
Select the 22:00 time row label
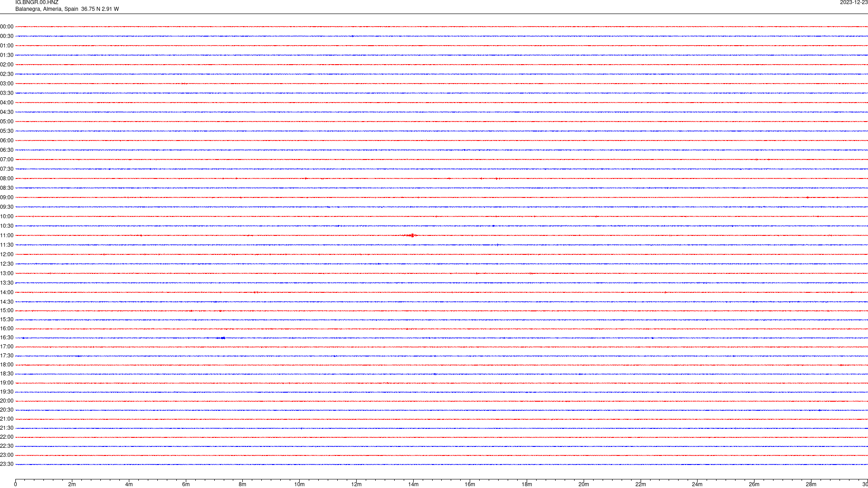[x=7, y=437]
